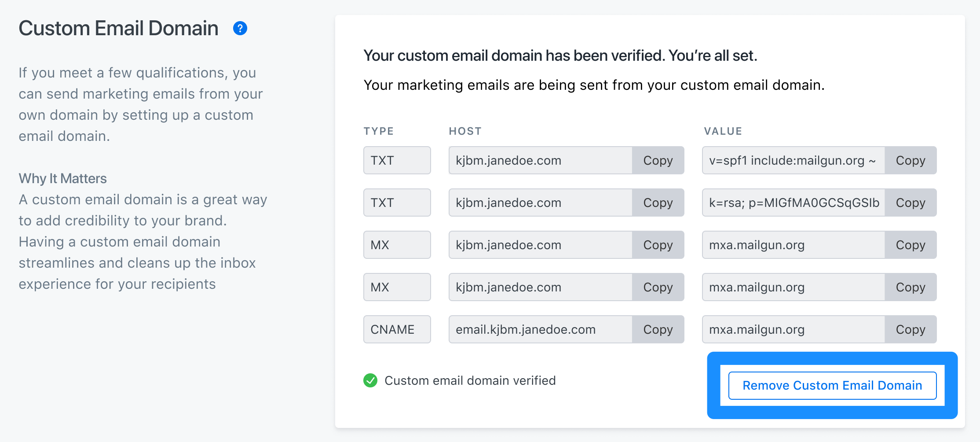980x442 pixels.
Task: Copy the first MX mxa.mailgun.org value
Action: pos(911,245)
